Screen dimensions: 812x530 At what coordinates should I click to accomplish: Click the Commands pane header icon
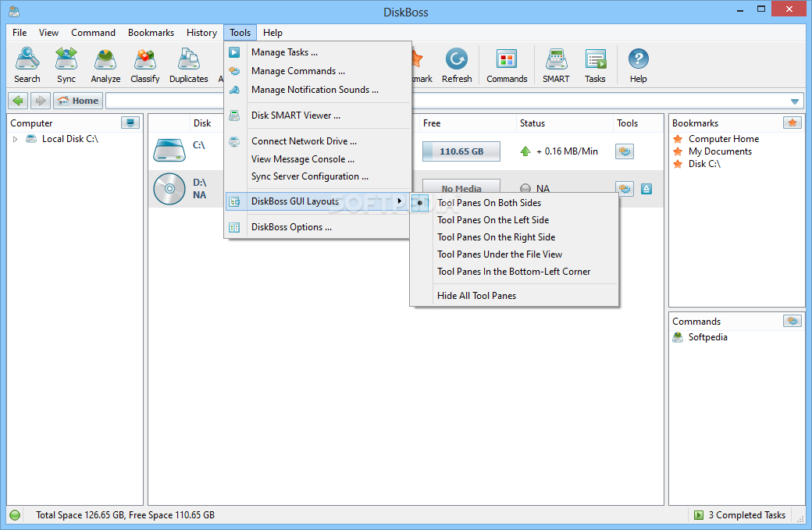click(x=792, y=321)
